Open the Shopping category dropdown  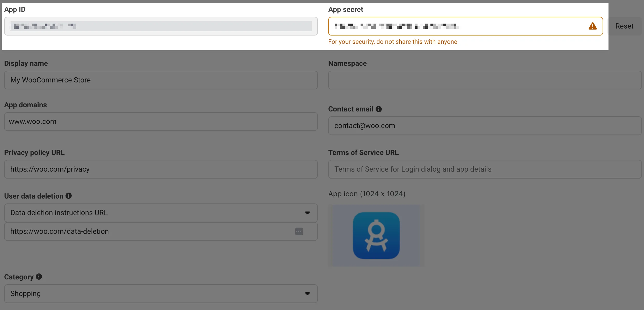[161, 294]
